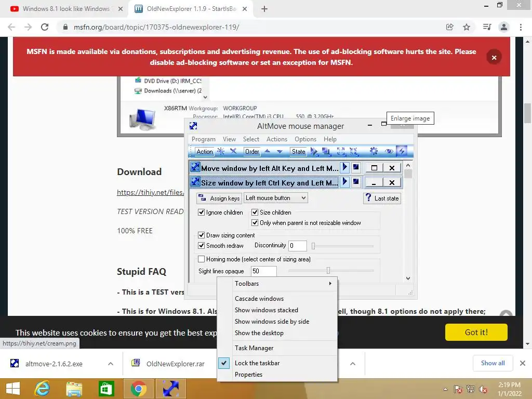Open the tihiy.net download link
Viewport: 532px width, 399px height.
click(x=151, y=192)
